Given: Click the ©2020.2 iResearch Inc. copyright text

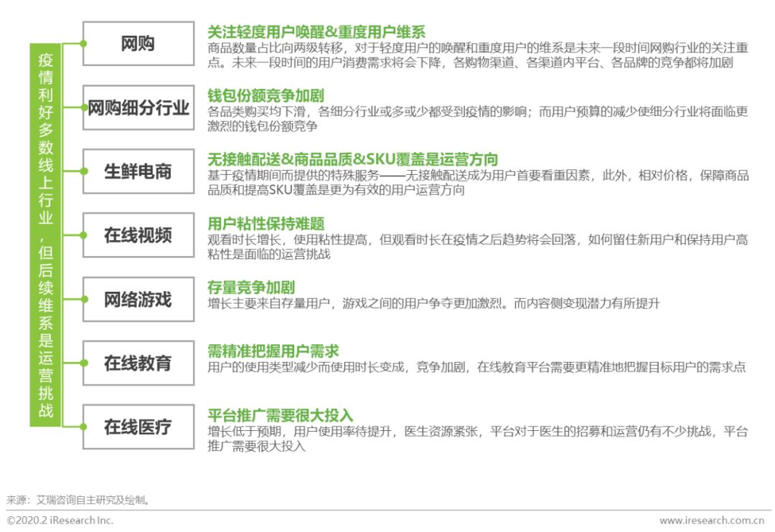Looking at the screenshot, I should pyautogui.click(x=60, y=520).
